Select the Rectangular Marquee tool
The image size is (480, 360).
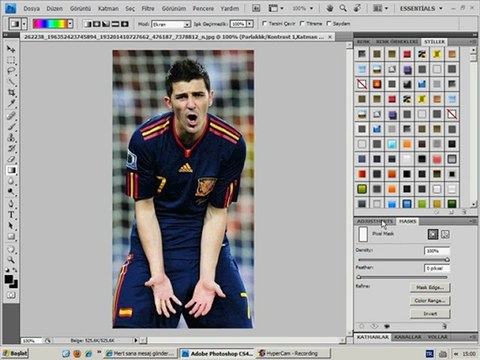pos(11,60)
